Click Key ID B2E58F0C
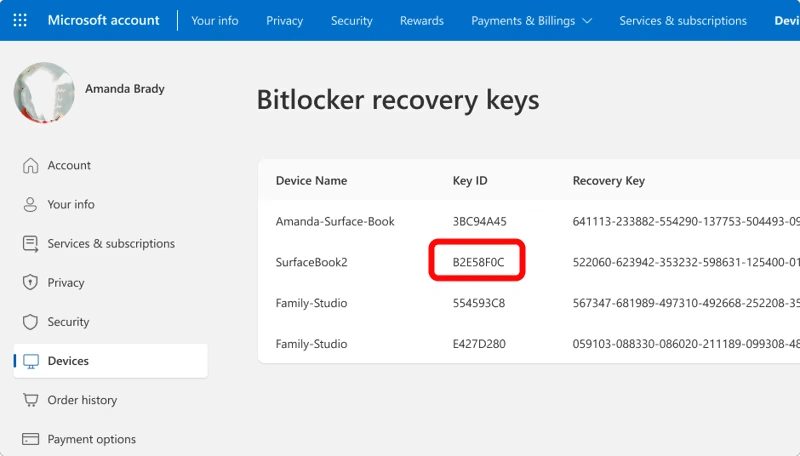 click(x=479, y=262)
